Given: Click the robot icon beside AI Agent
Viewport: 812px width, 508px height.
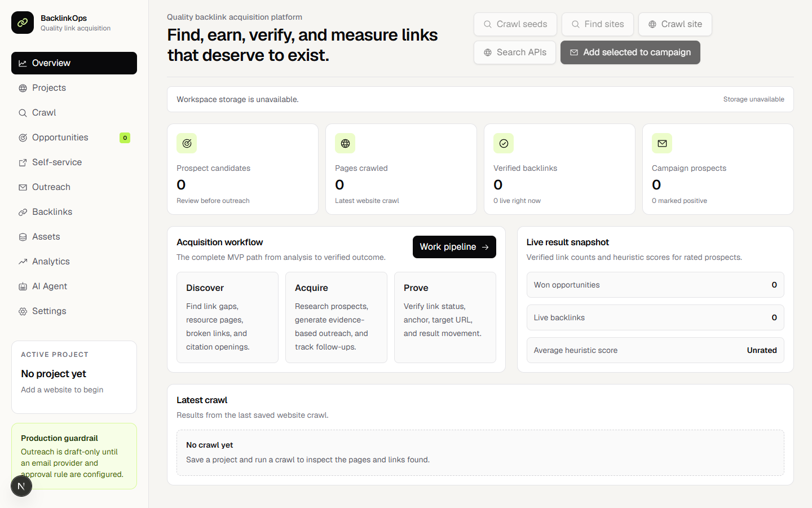Looking at the screenshot, I should [23, 286].
